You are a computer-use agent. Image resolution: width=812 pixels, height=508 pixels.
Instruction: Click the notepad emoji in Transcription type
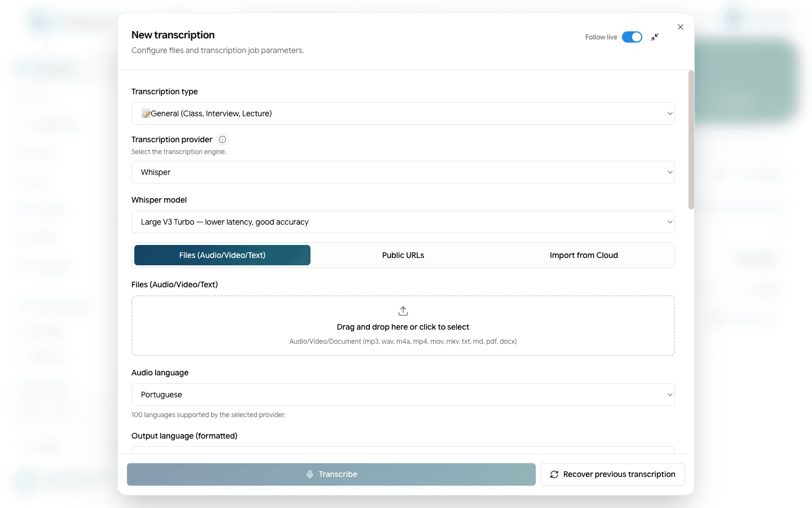coord(146,113)
